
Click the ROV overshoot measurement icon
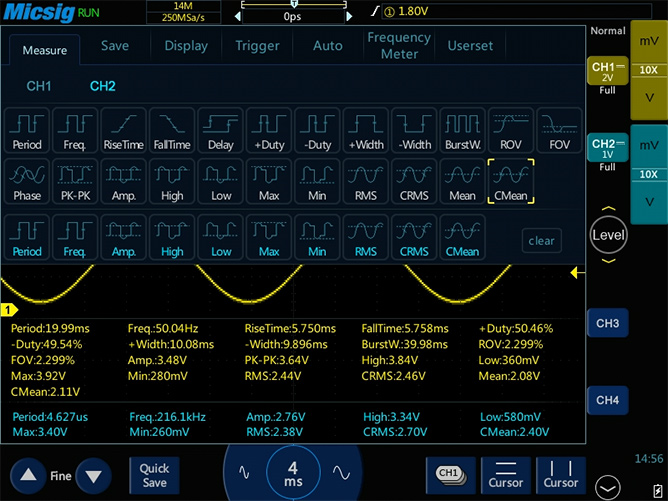click(x=511, y=131)
